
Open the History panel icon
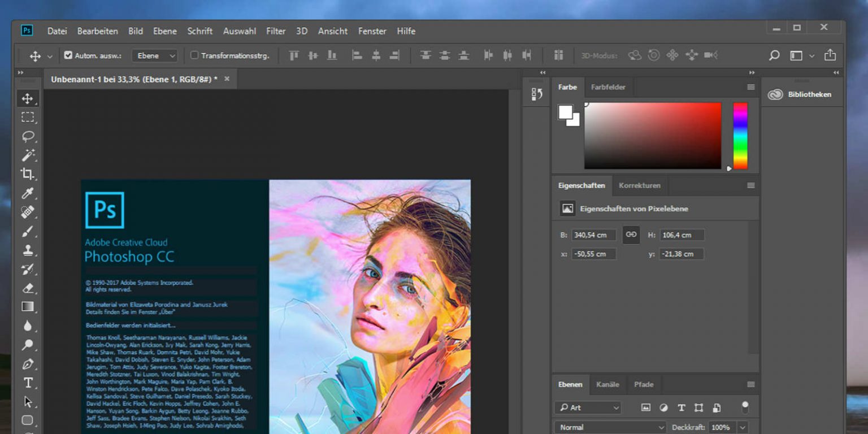tap(537, 94)
